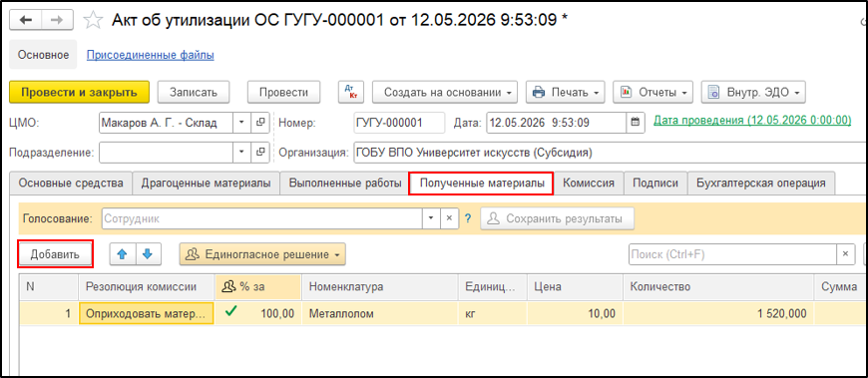Viewport: 868px width, 378px height.
Task: Click the % за column header
Action: 258,287
